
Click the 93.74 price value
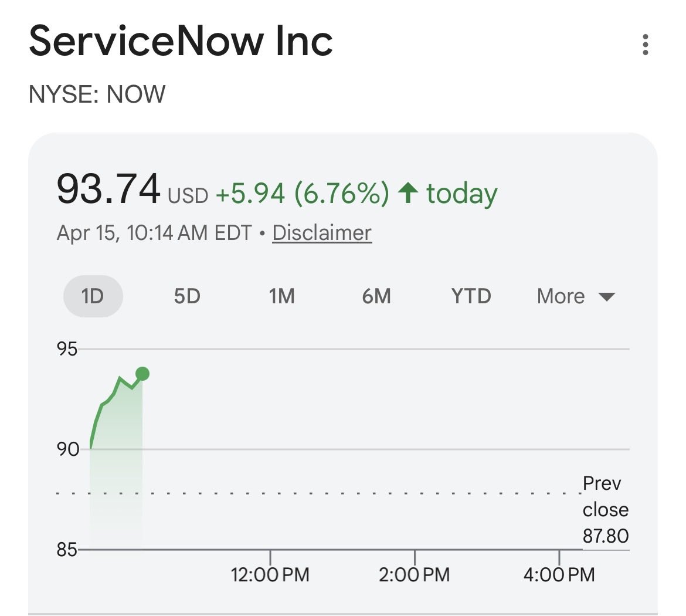(108, 189)
